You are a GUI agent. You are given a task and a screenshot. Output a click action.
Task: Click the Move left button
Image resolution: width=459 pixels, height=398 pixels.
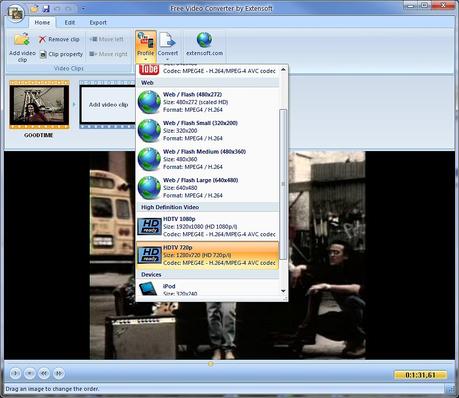click(x=107, y=39)
